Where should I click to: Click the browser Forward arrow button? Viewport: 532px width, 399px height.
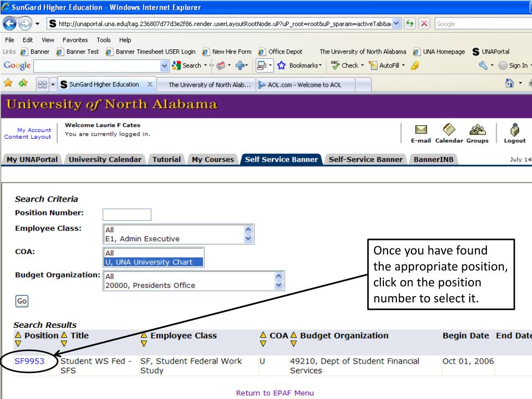coord(25,24)
